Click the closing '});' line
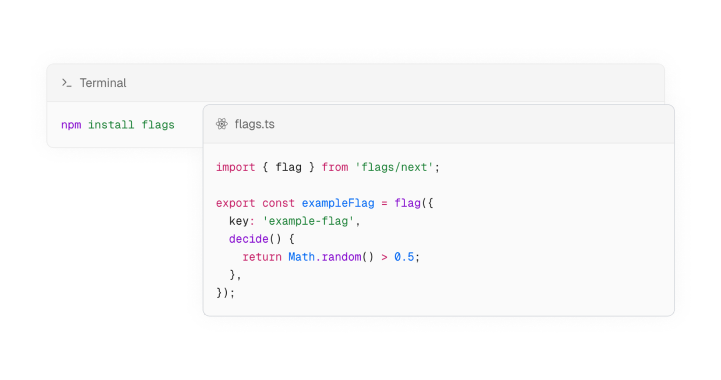This screenshot has height=380, width=721. click(225, 293)
